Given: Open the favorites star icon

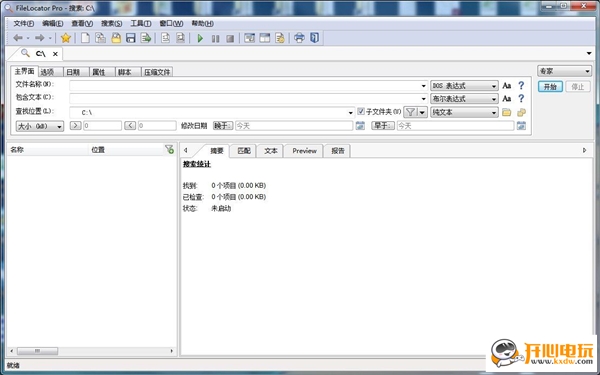Looking at the screenshot, I should tap(66, 38).
